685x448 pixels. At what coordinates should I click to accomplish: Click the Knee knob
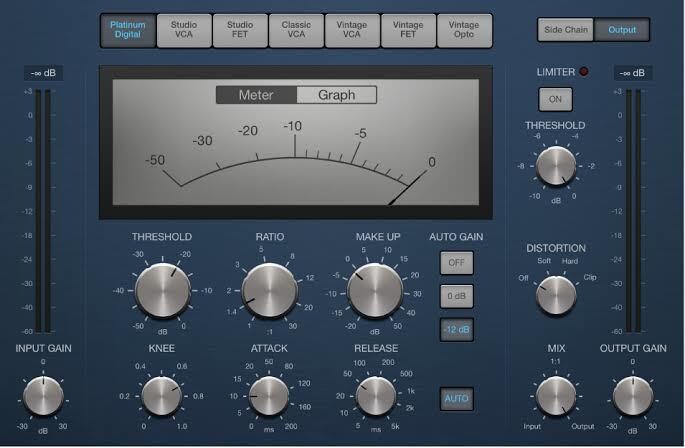(162, 396)
